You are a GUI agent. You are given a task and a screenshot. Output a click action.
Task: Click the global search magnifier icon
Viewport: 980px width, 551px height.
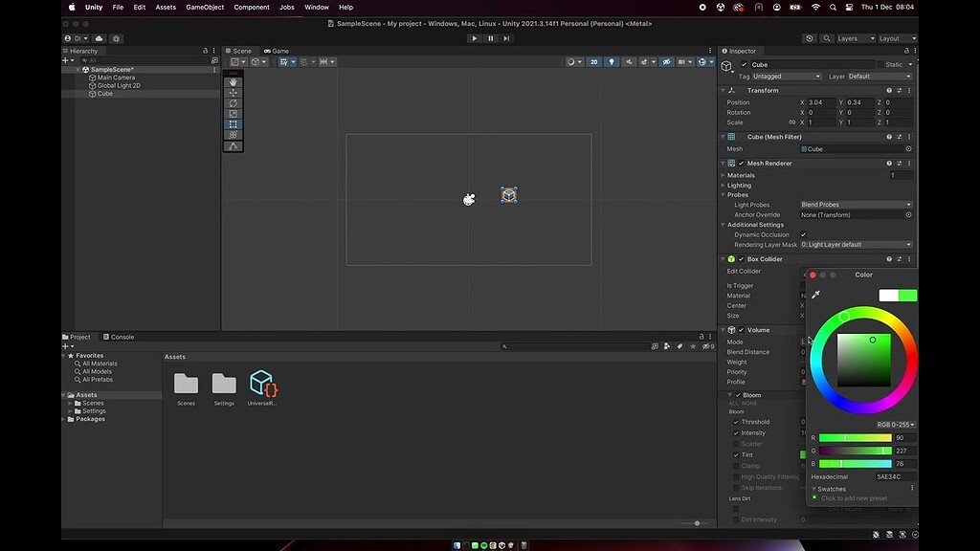827,38
